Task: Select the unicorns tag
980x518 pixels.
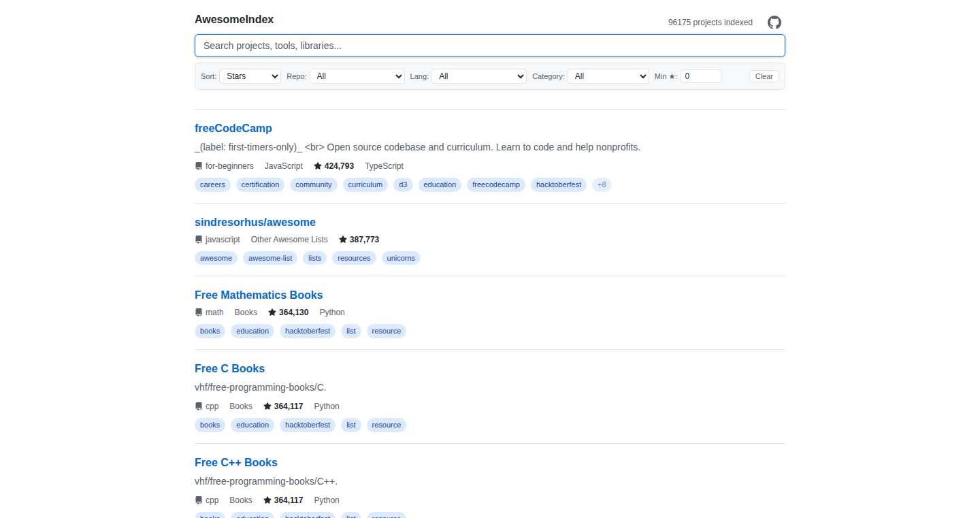Action: coord(401,258)
